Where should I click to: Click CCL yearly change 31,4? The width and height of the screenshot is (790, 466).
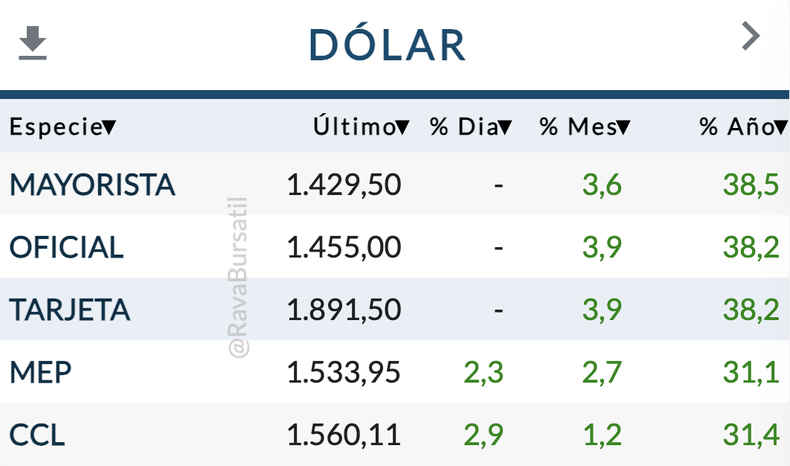pos(749,435)
